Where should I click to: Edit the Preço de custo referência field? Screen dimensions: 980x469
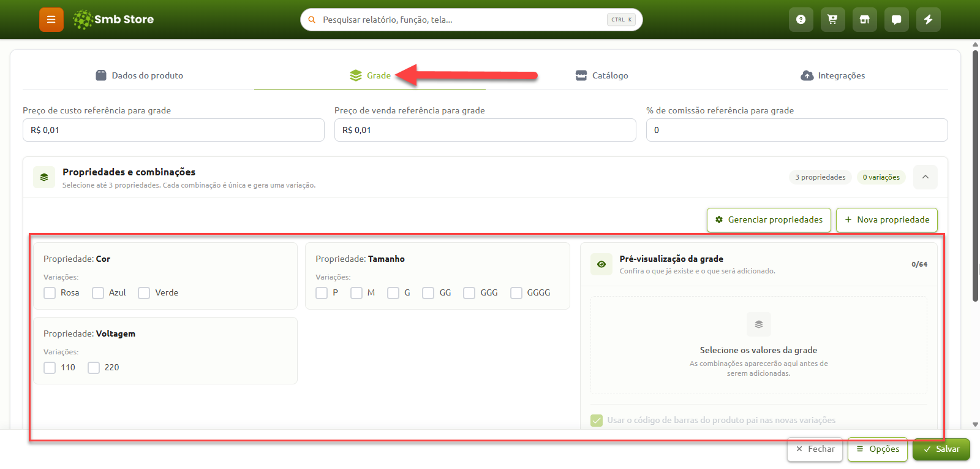click(173, 130)
